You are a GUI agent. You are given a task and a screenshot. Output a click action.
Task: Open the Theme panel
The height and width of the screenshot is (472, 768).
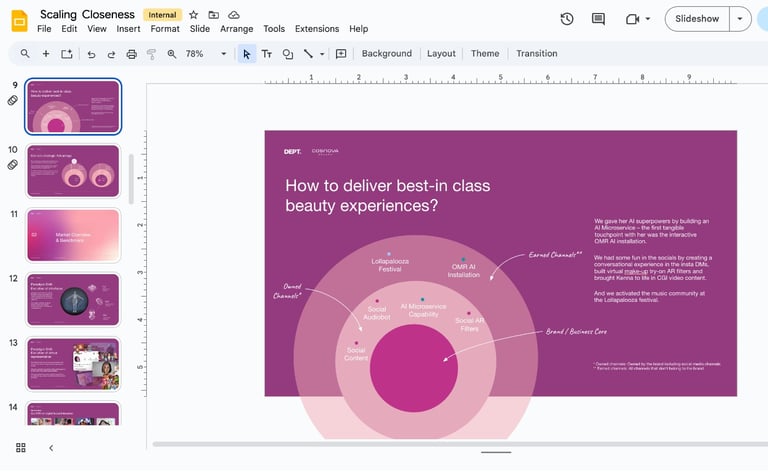pyautogui.click(x=485, y=53)
